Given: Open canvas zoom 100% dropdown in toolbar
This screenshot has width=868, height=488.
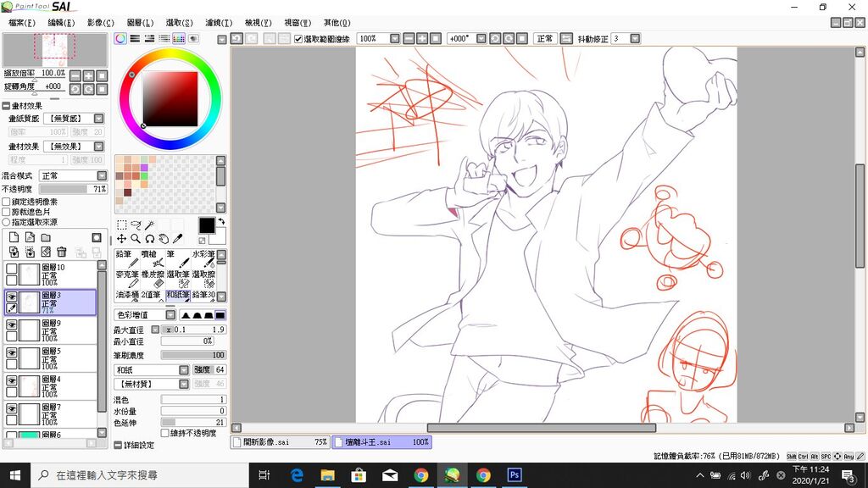Looking at the screenshot, I should [x=395, y=38].
